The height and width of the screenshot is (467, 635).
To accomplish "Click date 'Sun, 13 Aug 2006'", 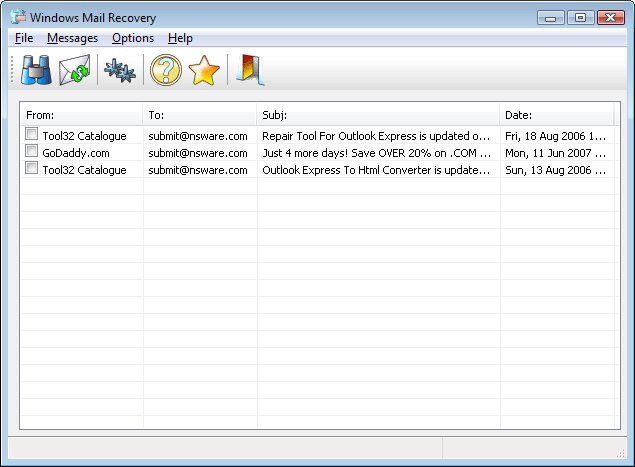I will tap(555, 170).
